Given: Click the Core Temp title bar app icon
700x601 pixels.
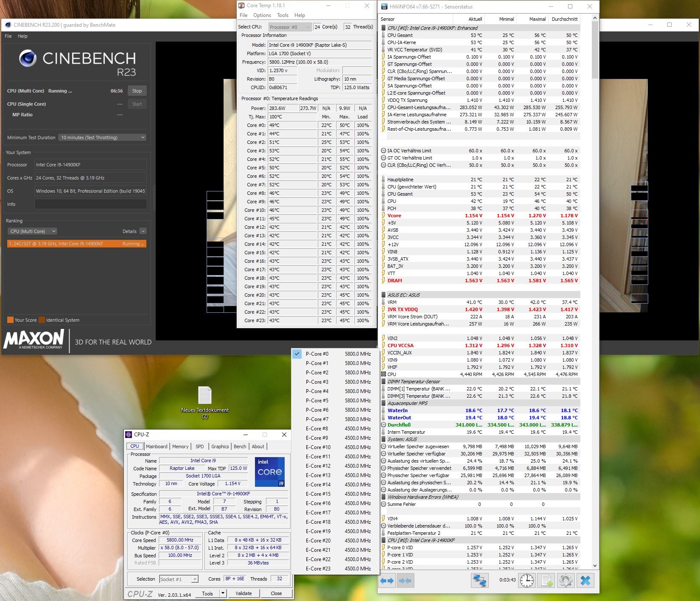Looking at the screenshot, I should pyautogui.click(x=242, y=6).
